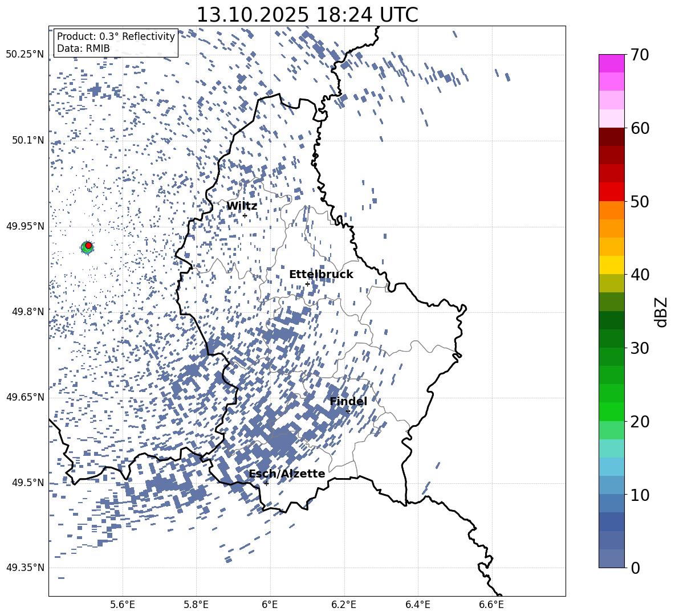Click the Esch/Alzette city label

pos(287,474)
